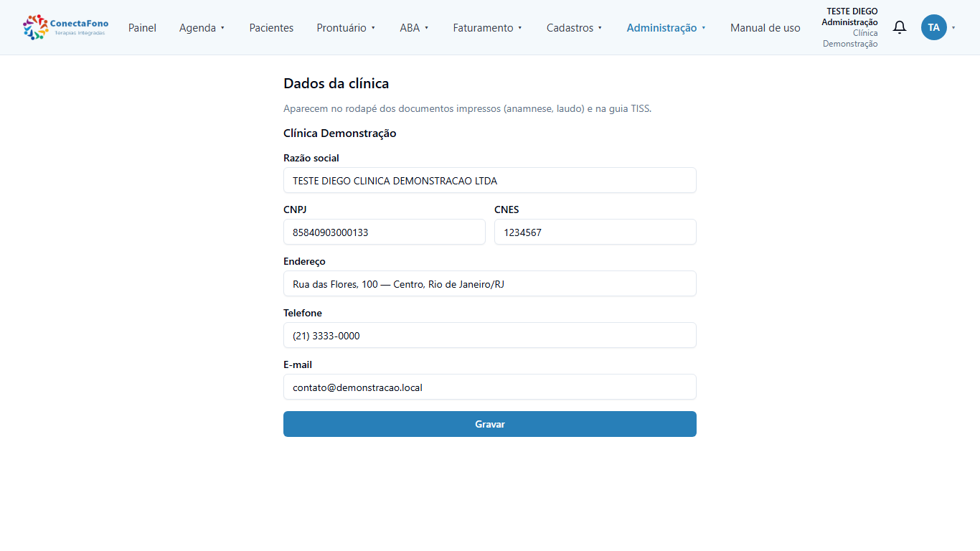
Task: Expand the ABA dropdown menu
Action: point(415,28)
